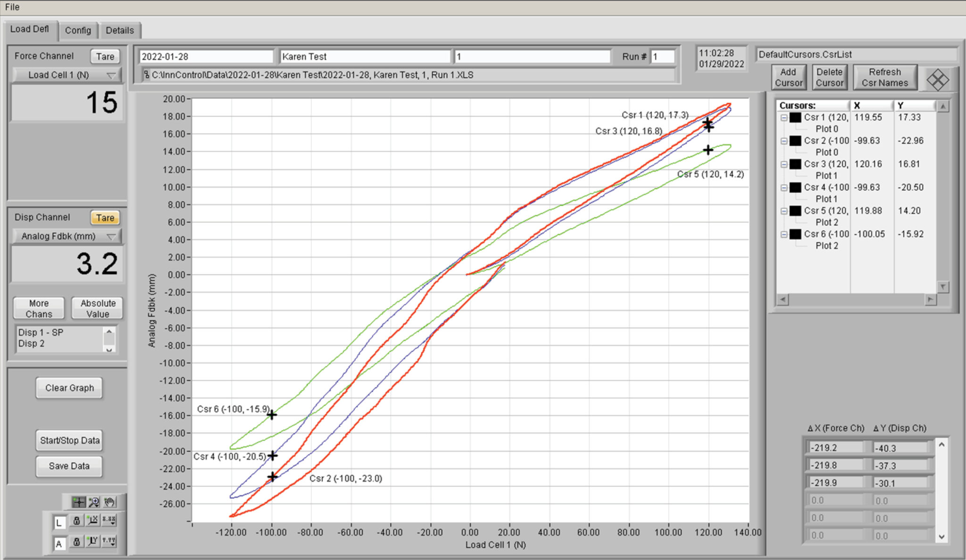The image size is (966, 560).
Task: Open the Load Cell 1 (N) dropdown
Action: click(x=67, y=75)
